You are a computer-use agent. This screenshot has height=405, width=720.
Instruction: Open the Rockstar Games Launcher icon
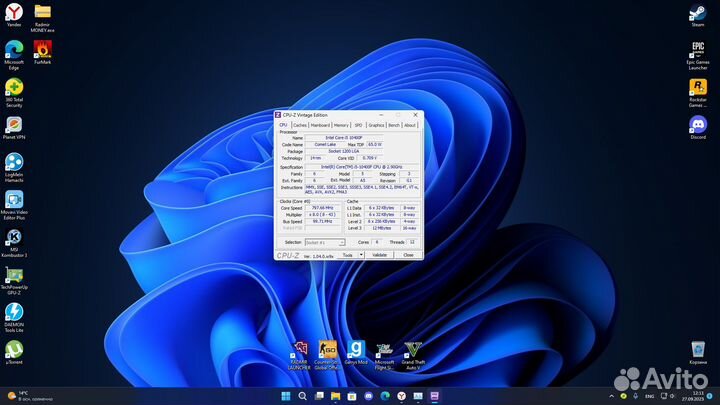pos(698,93)
